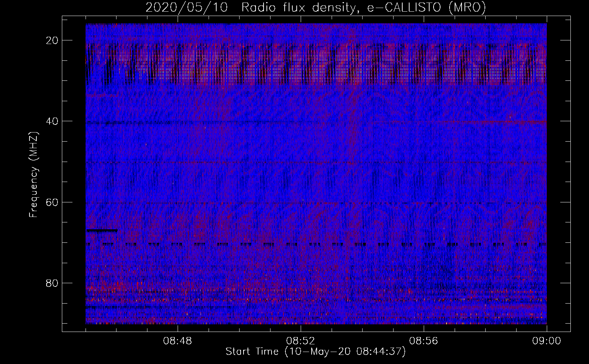This screenshot has width=589, height=364.
Task: Click the 40 MHz frequency tick label
Action: click(52, 121)
